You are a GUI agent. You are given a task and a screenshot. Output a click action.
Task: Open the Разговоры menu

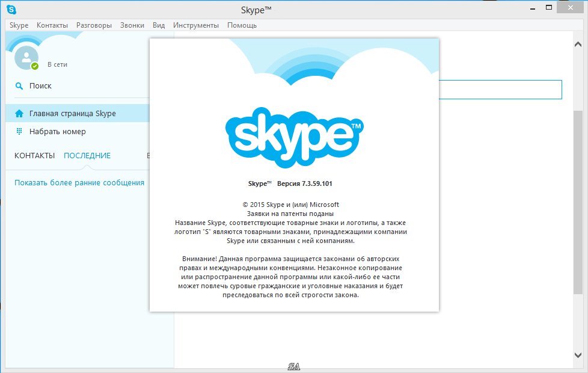point(94,25)
